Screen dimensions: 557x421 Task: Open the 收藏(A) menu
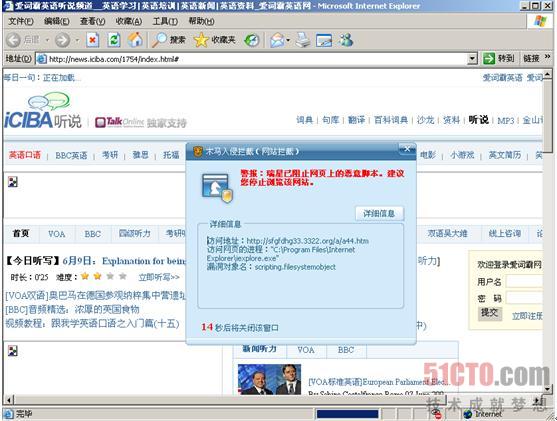(x=129, y=21)
